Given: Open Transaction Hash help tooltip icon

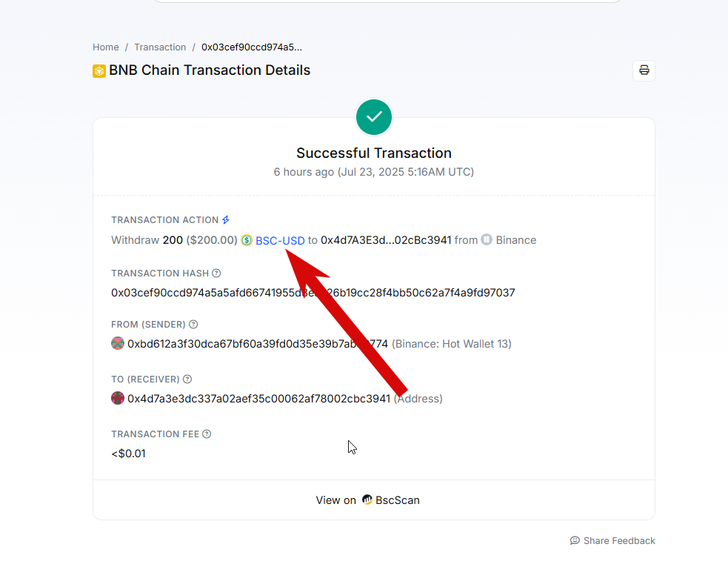Looking at the screenshot, I should (x=216, y=273).
